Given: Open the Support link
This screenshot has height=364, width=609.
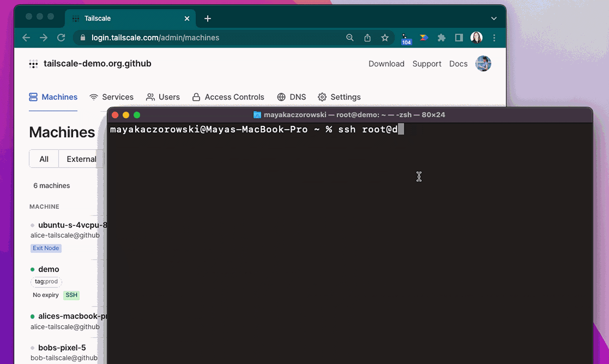Looking at the screenshot, I should point(427,64).
